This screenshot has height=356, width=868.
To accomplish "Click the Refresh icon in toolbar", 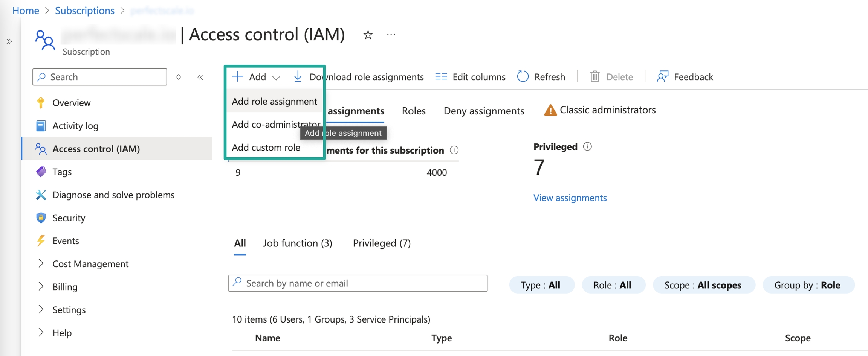I will (x=523, y=77).
